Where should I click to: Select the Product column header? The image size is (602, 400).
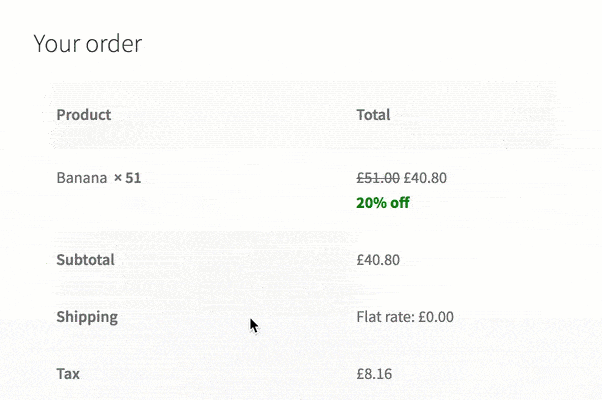84,115
